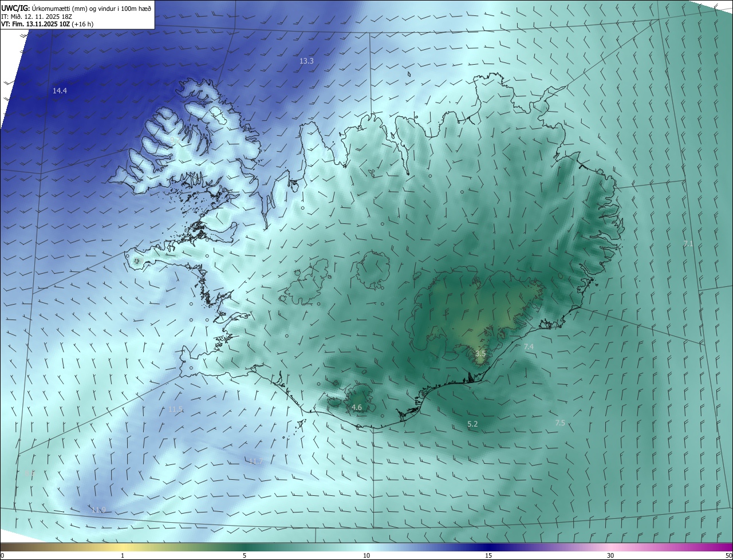Click the 11.9 value label on the map
The width and height of the screenshot is (733, 560).
(x=98, y=510)
